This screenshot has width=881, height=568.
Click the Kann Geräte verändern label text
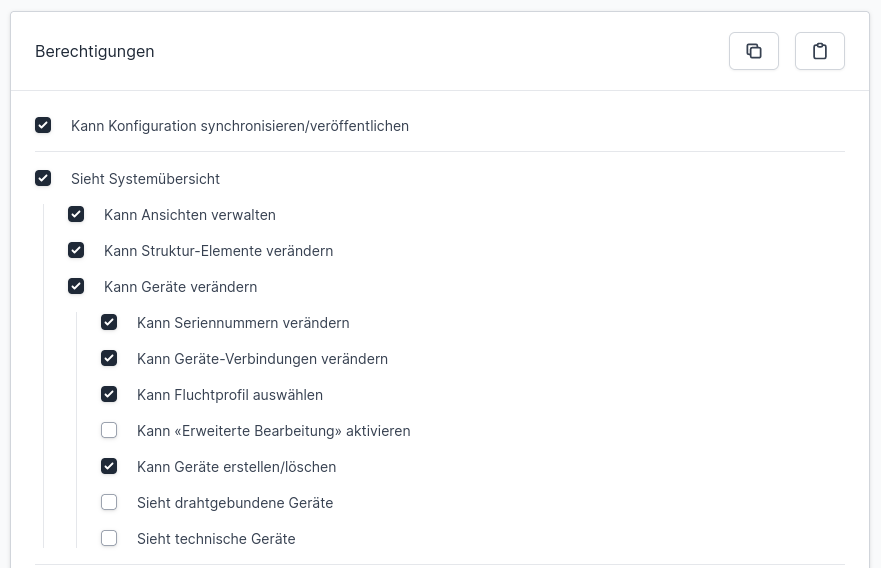pyautogui.click(x=180, y=287)
